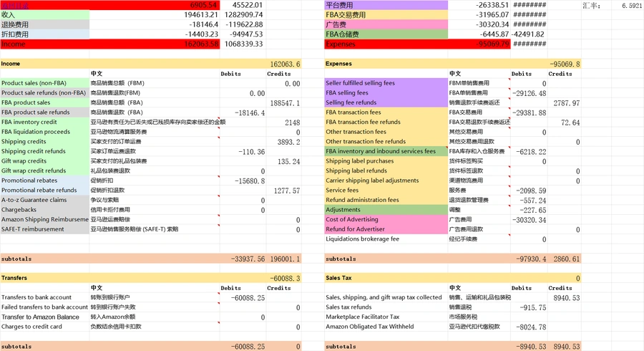Select the debit value -18146.4 for FBA refunds
This screenshot has height=351, width=644.
pos(250,112)
